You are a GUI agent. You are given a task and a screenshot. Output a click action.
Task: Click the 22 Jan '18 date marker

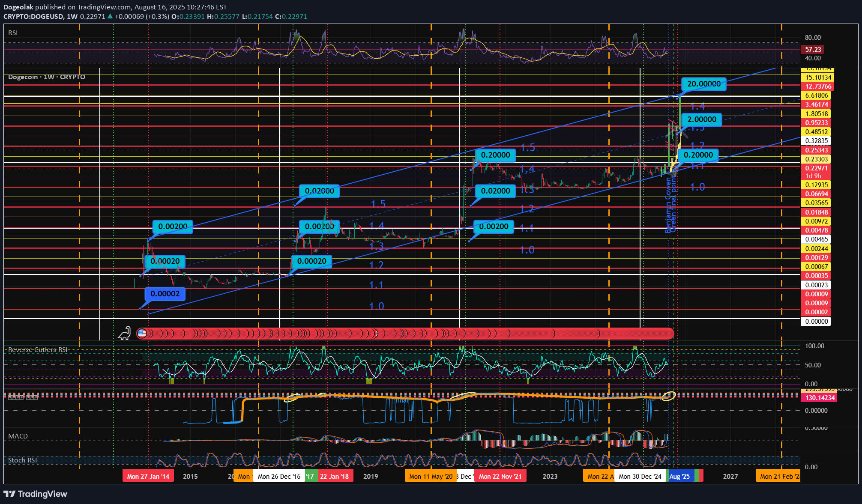tap(335, 476)
